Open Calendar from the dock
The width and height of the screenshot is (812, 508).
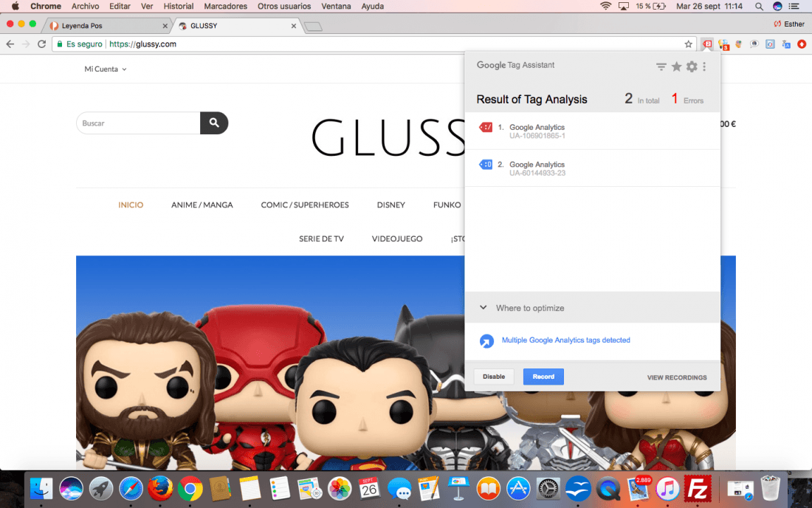368,488
